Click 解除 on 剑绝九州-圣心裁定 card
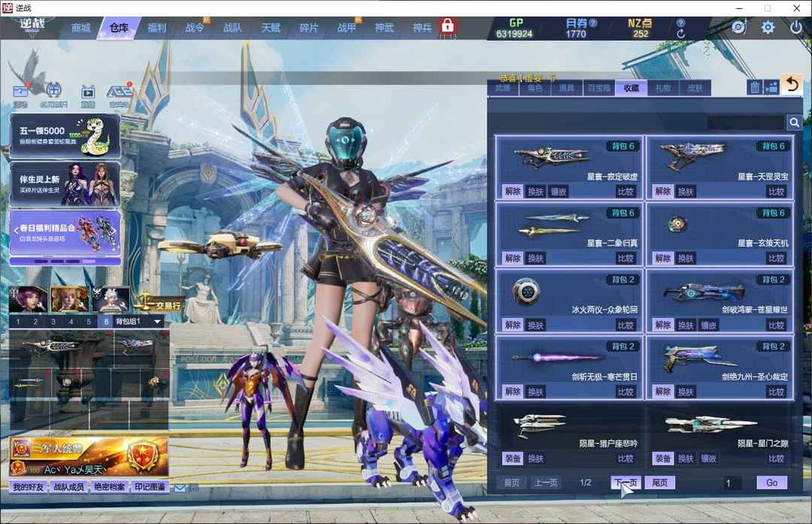The width and height of the screenshot is (812, 524). (663, 392)
